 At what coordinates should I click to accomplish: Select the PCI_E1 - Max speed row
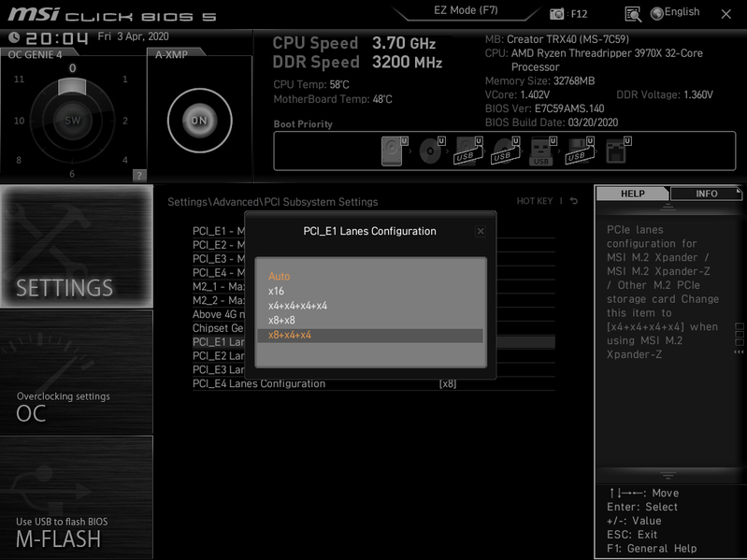[x=218, y=231]
